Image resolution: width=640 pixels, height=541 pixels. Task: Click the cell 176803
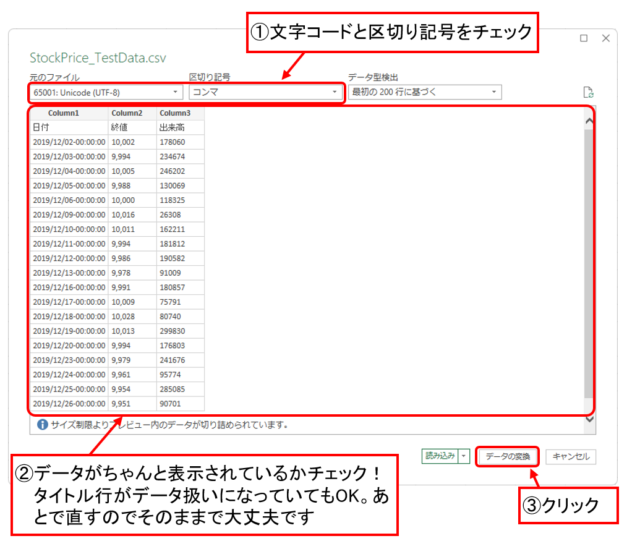[x=180, y=346]
